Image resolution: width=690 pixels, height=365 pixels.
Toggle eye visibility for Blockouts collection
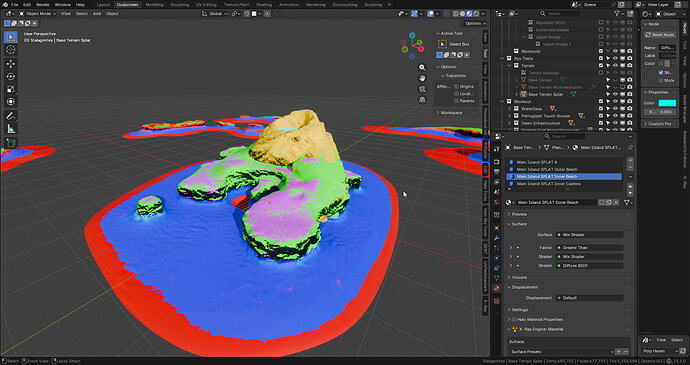pyautogui.click(x=615, y=51)
